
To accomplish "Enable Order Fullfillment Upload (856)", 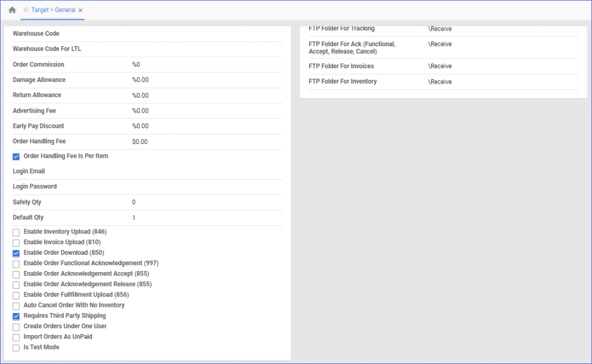I will point(16,295).
